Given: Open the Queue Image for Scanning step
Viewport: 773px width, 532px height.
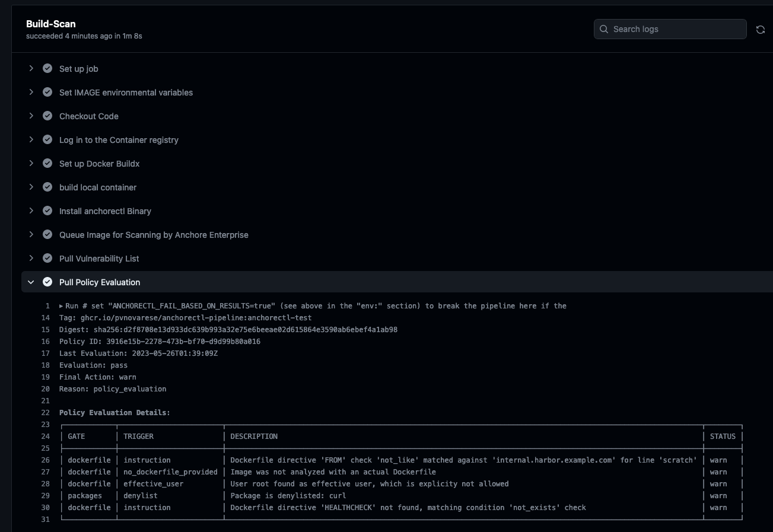Looking at the screenshot, I should pos(154,235).
